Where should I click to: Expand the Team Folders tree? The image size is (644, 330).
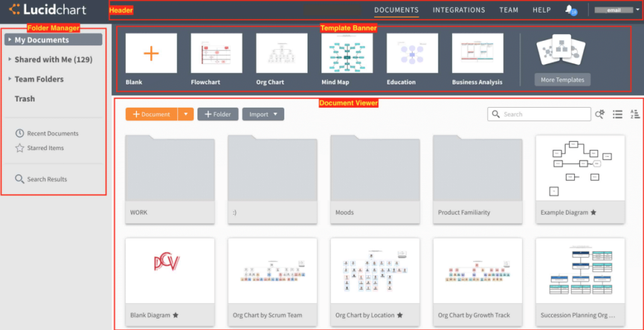click(10, 79)
